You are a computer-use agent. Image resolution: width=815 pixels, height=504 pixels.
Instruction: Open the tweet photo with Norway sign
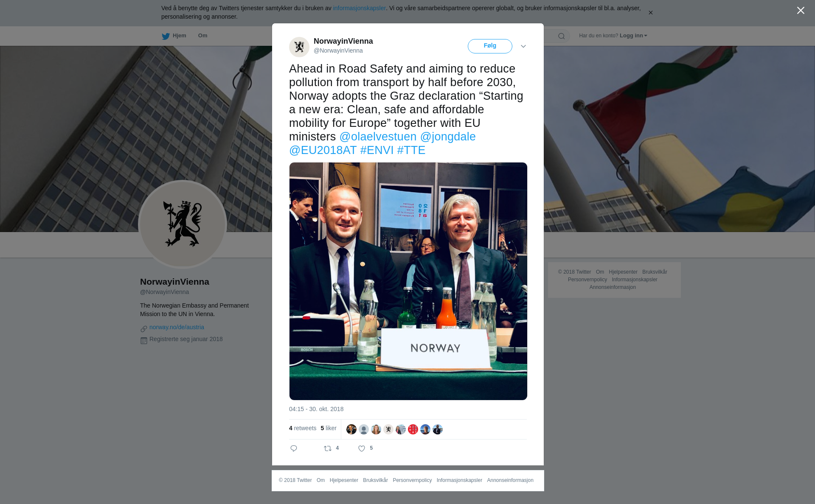click(x=408, y=281)
